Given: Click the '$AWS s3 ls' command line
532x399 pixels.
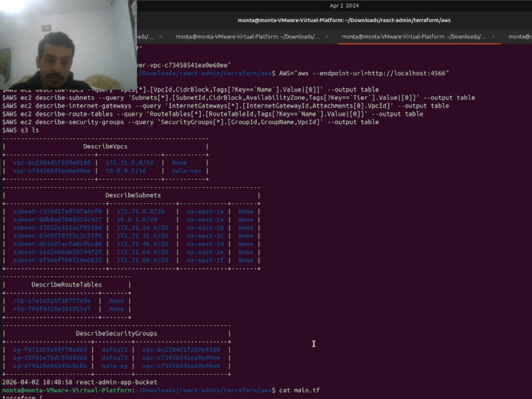Looking at the screenshot, I should 20,130.
